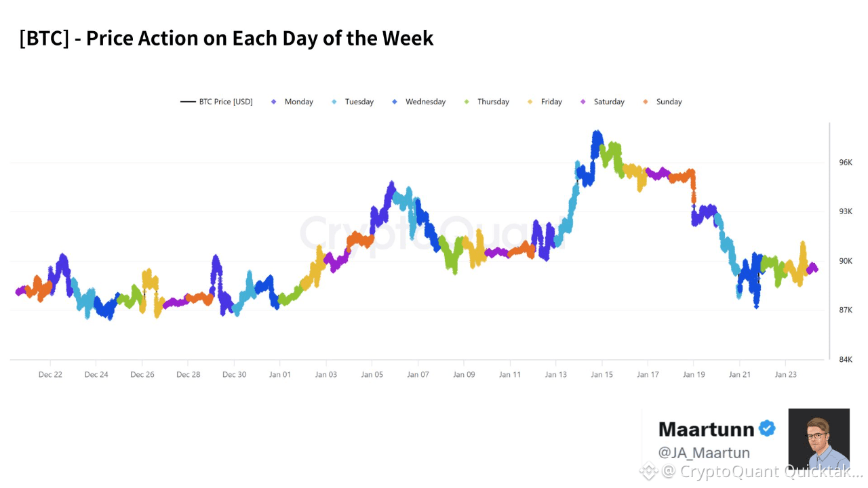The height and width of the screenshot is (488, 868).
Task: Click the Dec 22 date on the x-axis
Action: [x=50, y=374]
